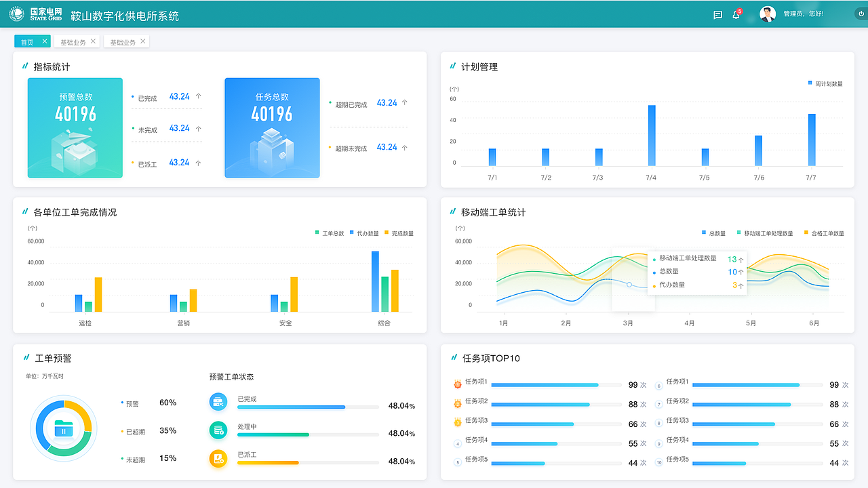This screenshot has width=868, height=488.
Task: Click the State Grid logo
Action: tap(35, 14)
